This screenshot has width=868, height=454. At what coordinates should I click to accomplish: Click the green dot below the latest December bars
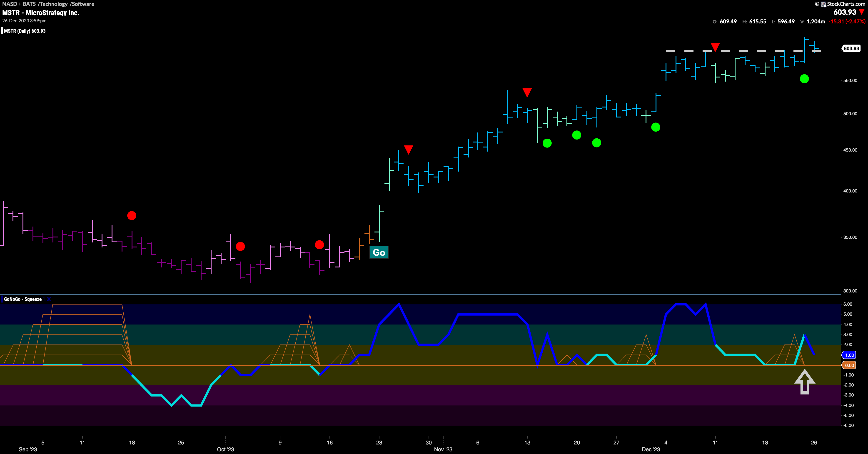click(x=804, y=79)
